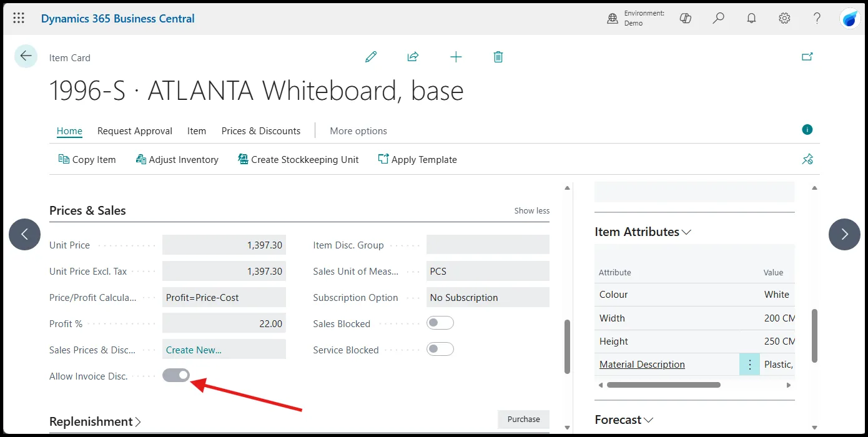
Task: Open Sales Unit of Measure field
Action: (x=488, y=271)
